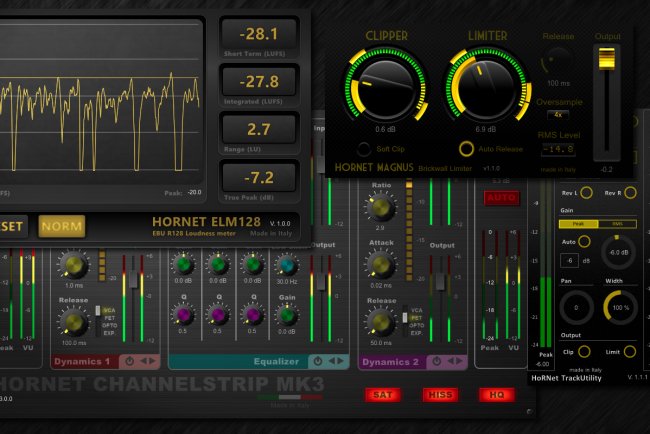Click the Equalizer Output fader
The width and height of the screenshot is (650, 434).
(x=321, y=282)
